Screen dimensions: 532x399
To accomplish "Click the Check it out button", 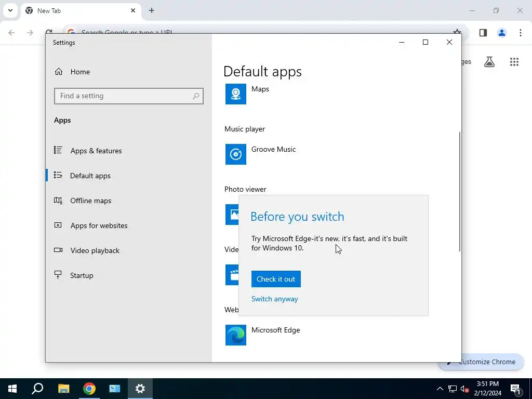I will tap(276, 279).
